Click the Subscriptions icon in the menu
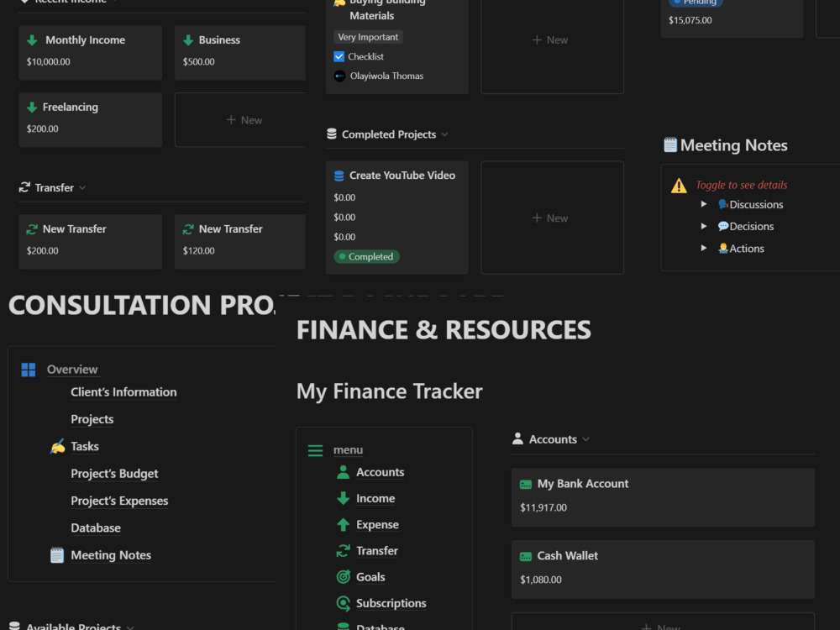This screenshot has height=630, width=840. pos(344,603)
